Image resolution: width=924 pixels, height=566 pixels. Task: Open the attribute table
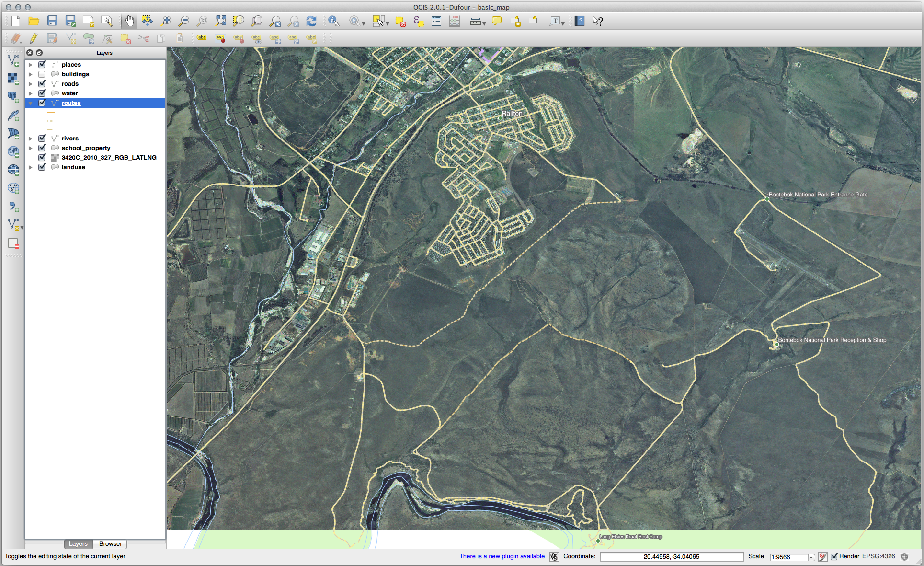(x=436, y=21)
